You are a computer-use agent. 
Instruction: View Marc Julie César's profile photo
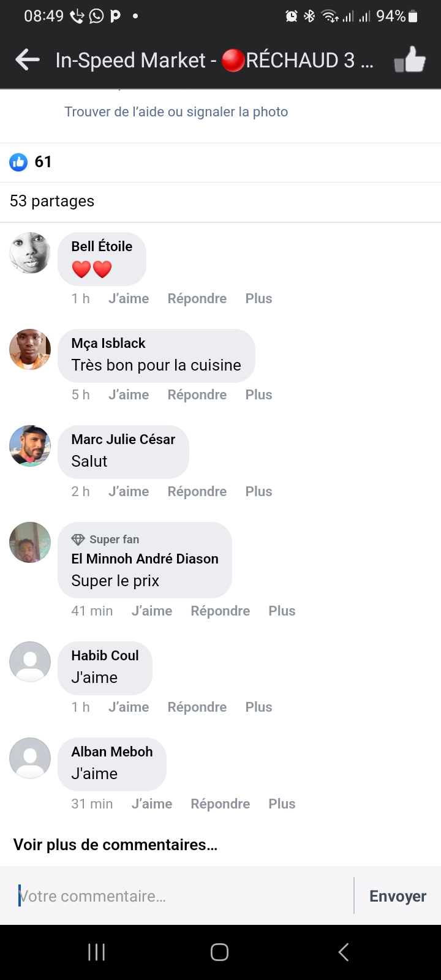click(x=30, y=445)
